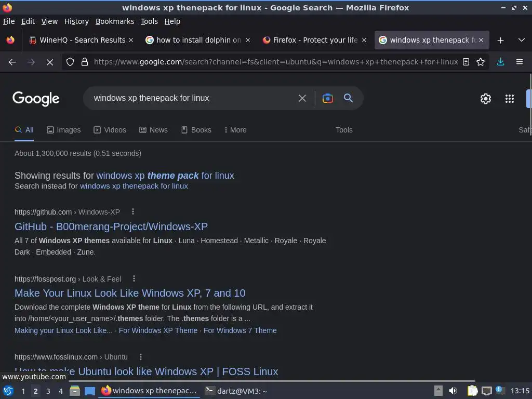Viewport: 532px width, 399px height.
Task: Open the file manager icon in the taskbar
Action: tap(75, 391)
